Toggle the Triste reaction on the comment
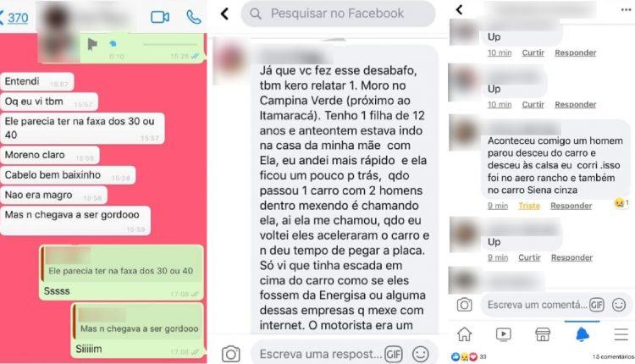 pos(529,206)
